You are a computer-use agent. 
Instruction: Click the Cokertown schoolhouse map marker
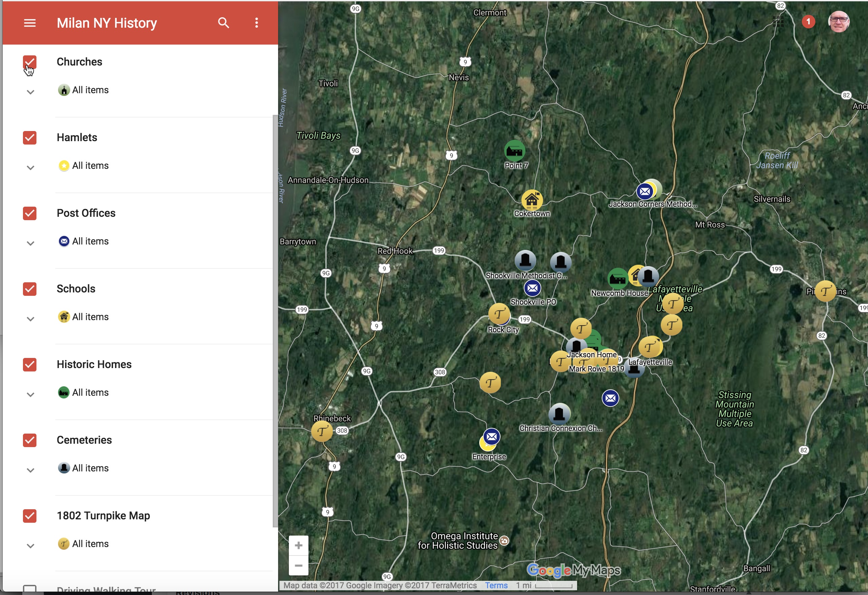tap(532, 200)
